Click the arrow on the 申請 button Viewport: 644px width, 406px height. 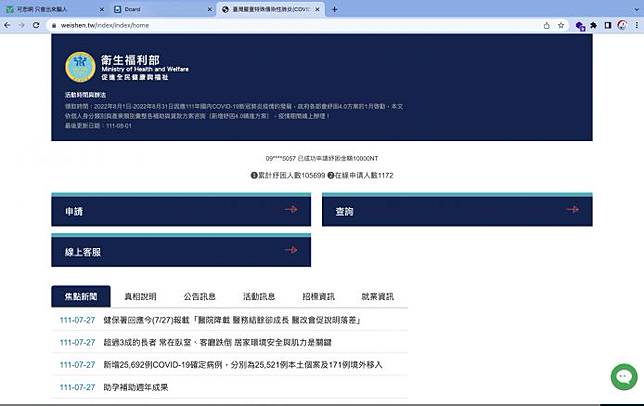click(x=291, y=209)
